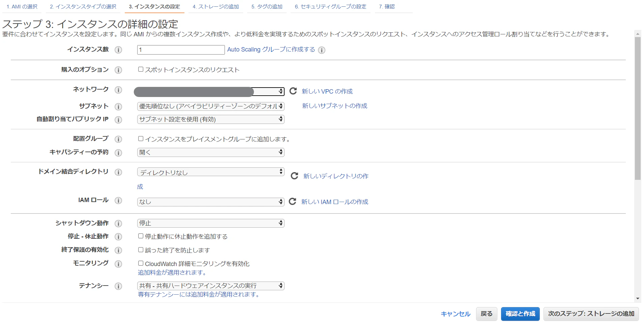Refresh the ドメイン結合ディレクトリ list
This screenshot has height=329, width=644.
coord(294,176)
